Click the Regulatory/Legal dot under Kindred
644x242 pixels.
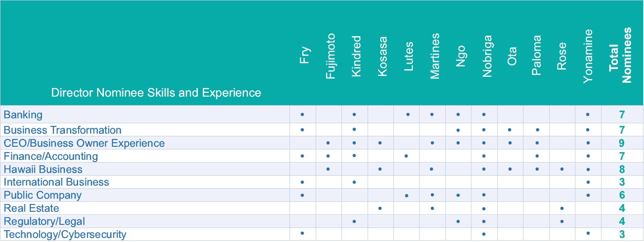(x=355, y=221)
